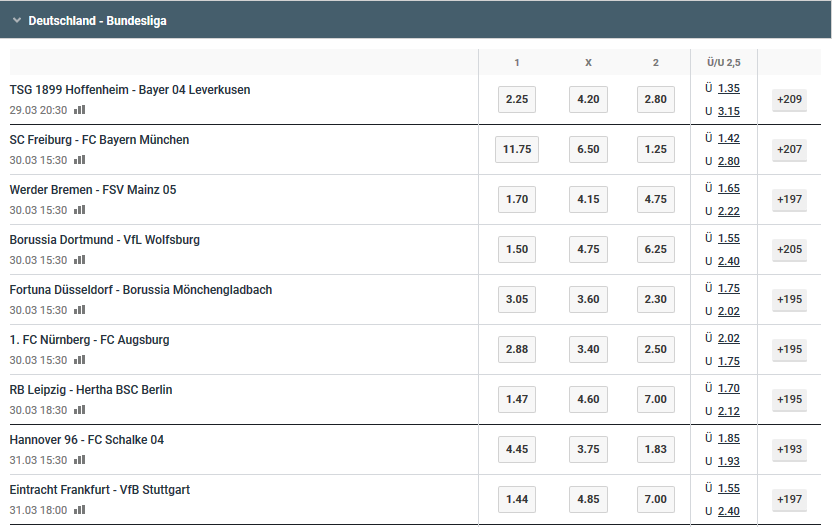This screenshot has width=834, height=527.
Task: Select draw odds 6.50 for Freiburg - Bayern
Action: pos(588,149)
